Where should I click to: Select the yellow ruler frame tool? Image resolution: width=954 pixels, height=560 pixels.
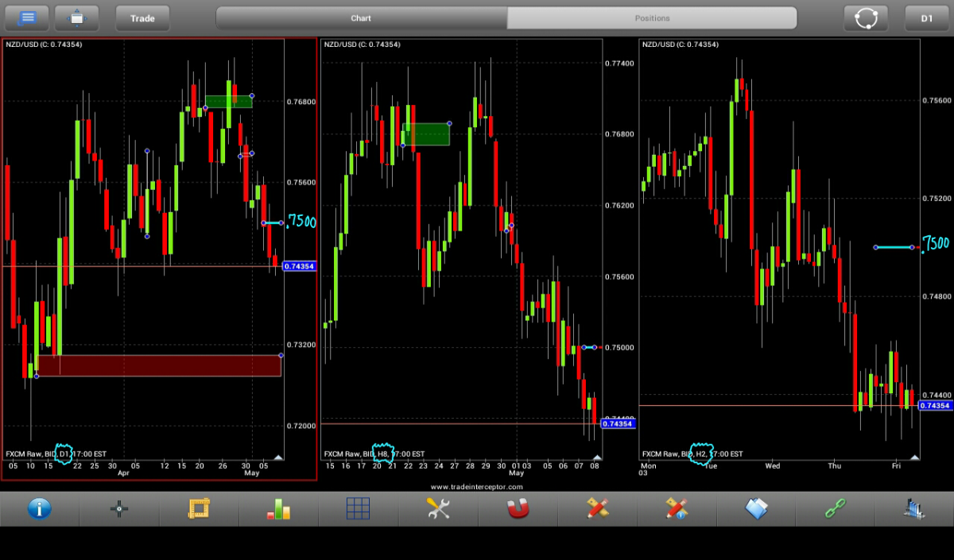pyautogui.click(x=198, y=508)
